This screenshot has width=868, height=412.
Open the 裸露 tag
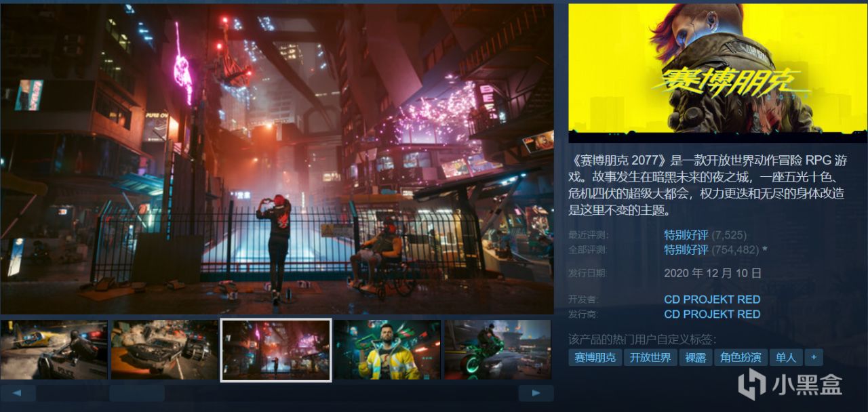click(x=695, y=357)
